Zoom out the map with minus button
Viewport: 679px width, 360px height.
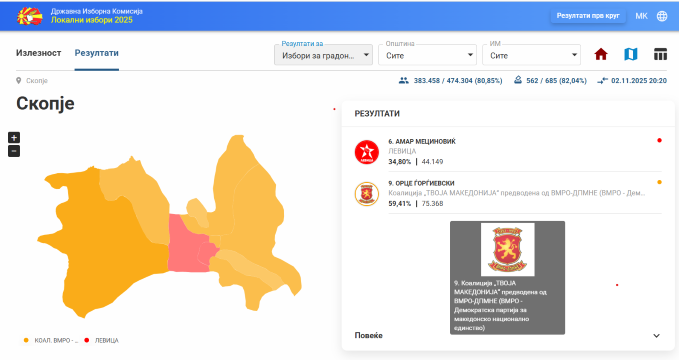[x=14, y=151]
